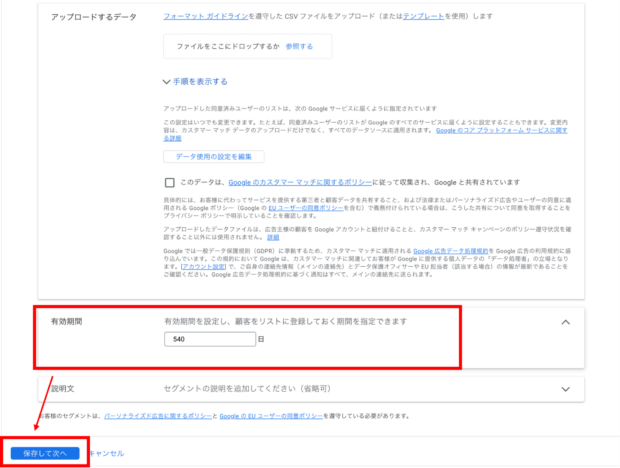Click the データ使用の設定を編集 button
This screenshot has width=620, height=468.
(x=214, y=157)
